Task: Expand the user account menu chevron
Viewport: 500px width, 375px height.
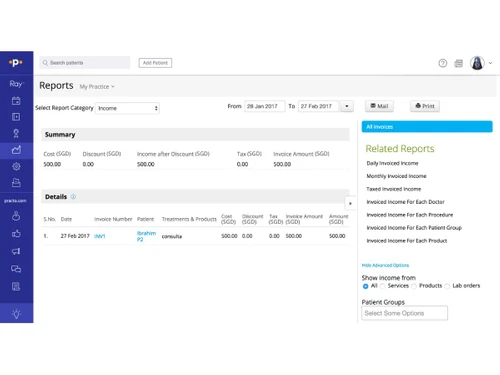Action: pyautogui.click(x=490, y=63)
